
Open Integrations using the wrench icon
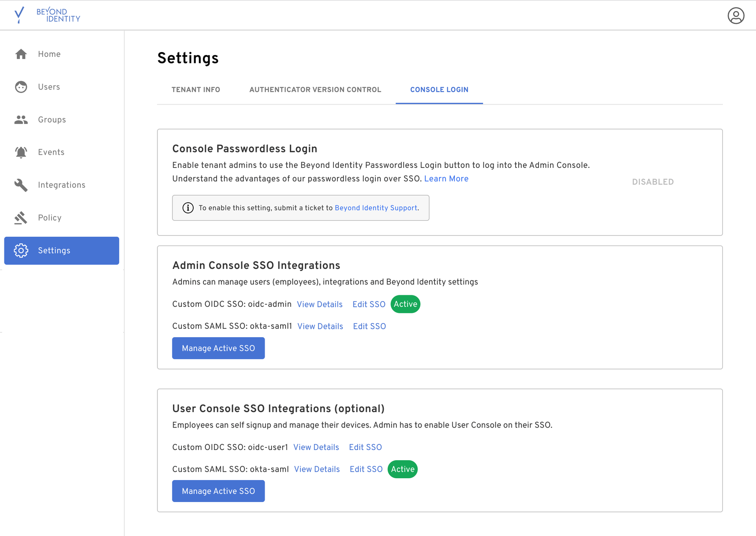click(21, 185)
